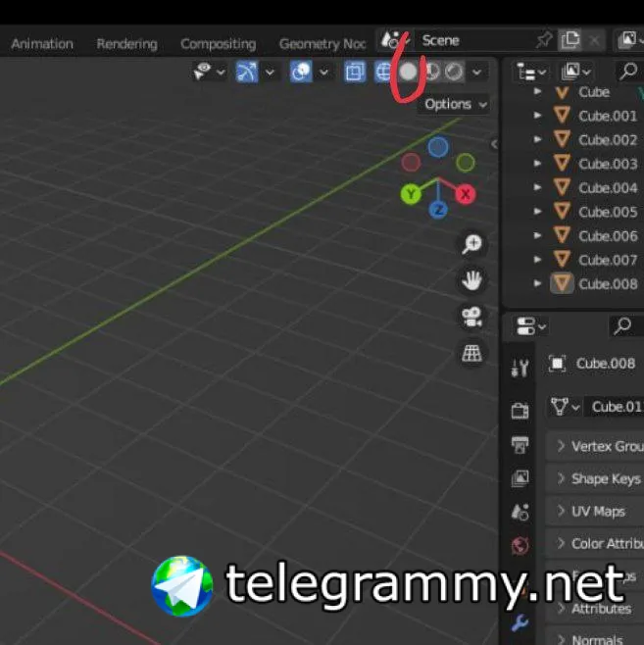The image size is (644, 645).
Task: Expand Cube.003 tree arrow
Action: pyautogui.click(x=537, y=164)
